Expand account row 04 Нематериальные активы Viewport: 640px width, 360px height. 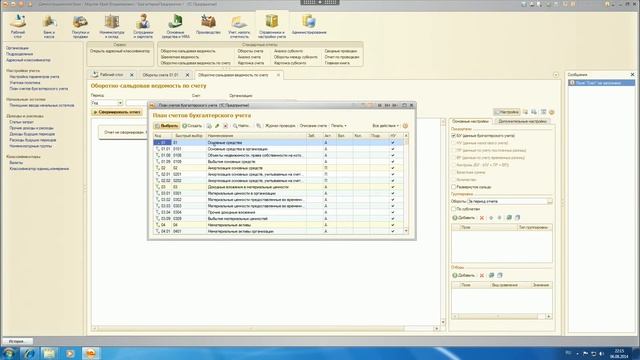158,225
